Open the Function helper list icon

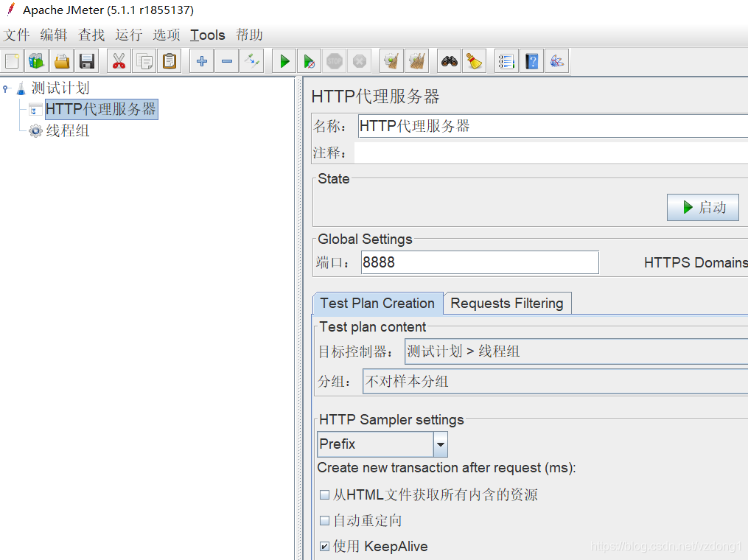pyautogui.click(x=506, y=61)
